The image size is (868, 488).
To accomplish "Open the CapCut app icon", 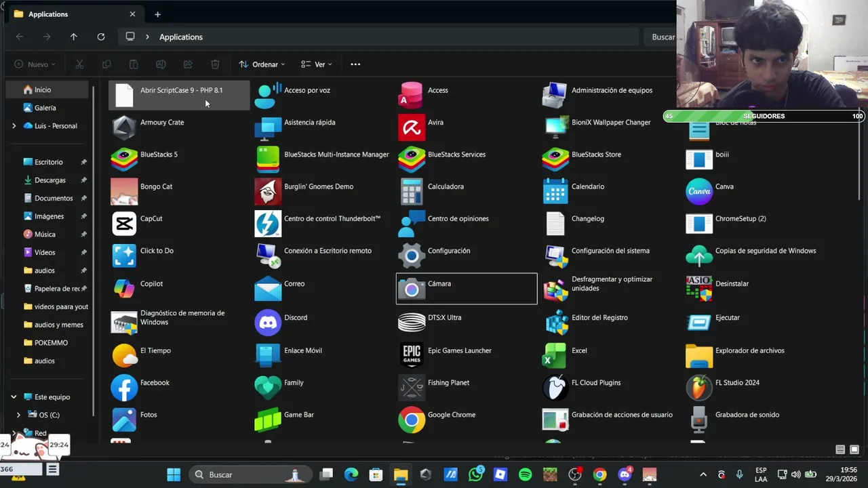I will (124, 224).
